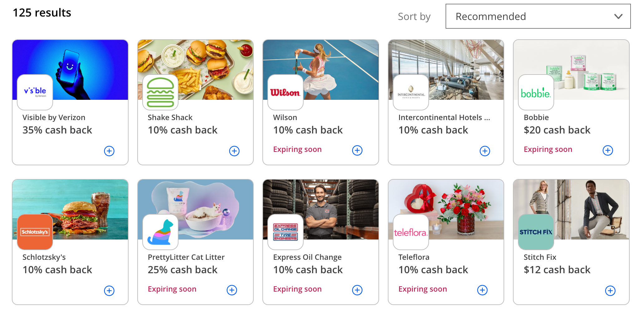Image resolution: width=644 pixels, height=310 pixels.
Task: Add the Teleflora offer with plus icon
Action: tap(482, 290)
